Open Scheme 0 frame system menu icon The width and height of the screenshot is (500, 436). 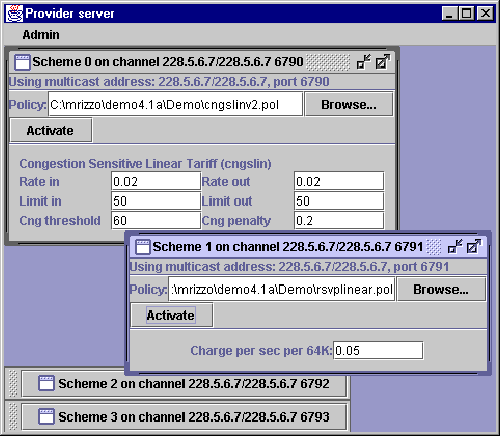(x=22, y=62)
